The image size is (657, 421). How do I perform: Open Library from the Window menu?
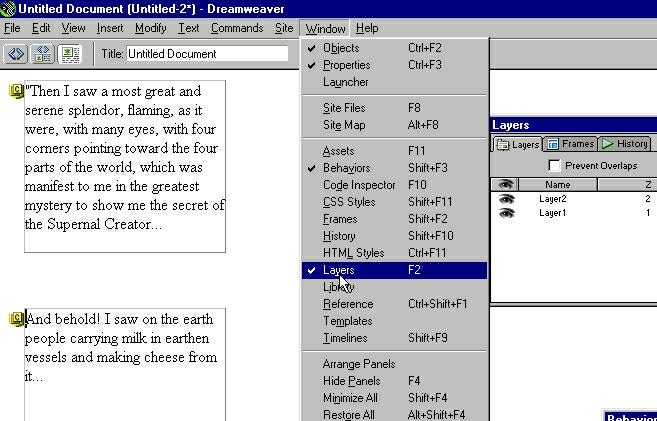[394, 287]
